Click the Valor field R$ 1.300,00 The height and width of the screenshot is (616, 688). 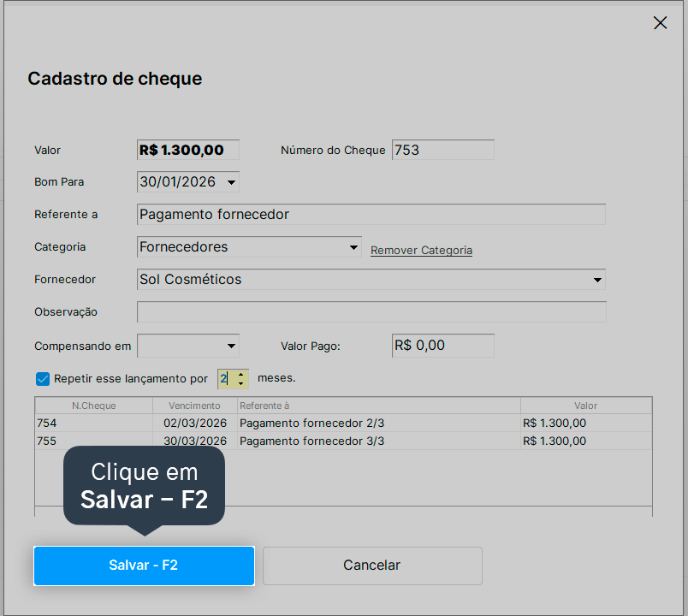coord(187,150)
